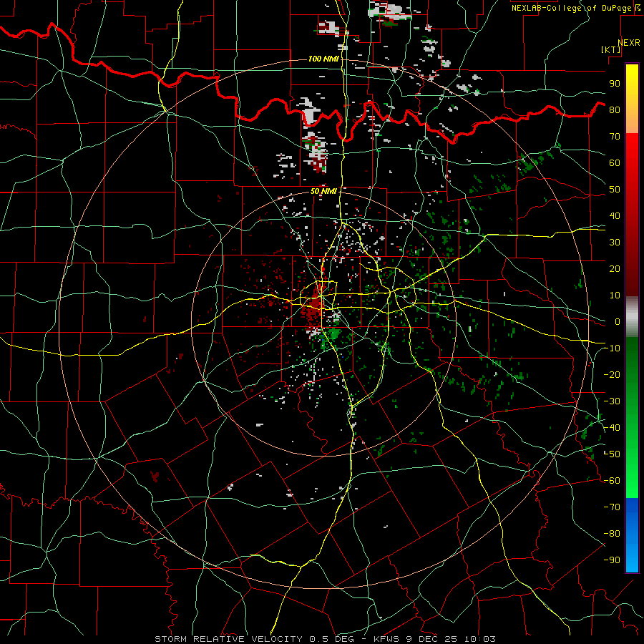Click the -30 value on velocity scale
644x644 pixels.
point(612,401)
